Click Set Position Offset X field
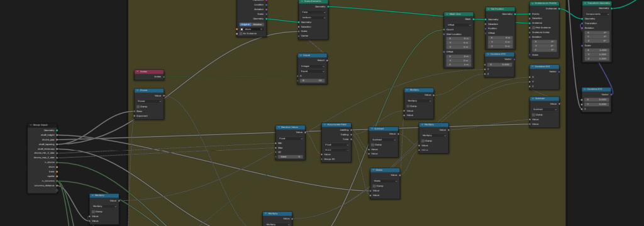The height and width of the screenshot is (226, 644). [500, 37]
